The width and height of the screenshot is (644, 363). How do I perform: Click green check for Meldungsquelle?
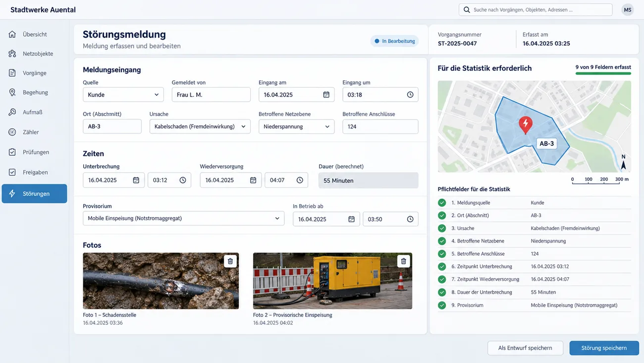(x=442, y=203)
